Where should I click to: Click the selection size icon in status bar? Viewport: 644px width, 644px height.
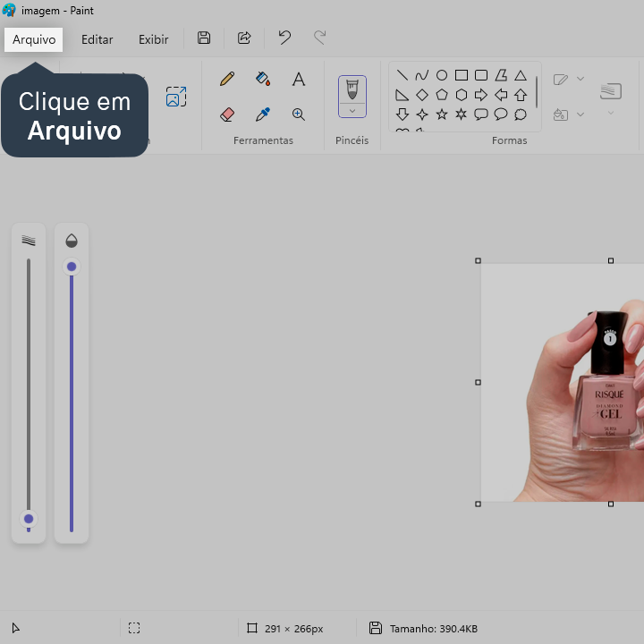pyautogui.click(x=134, y=628)
